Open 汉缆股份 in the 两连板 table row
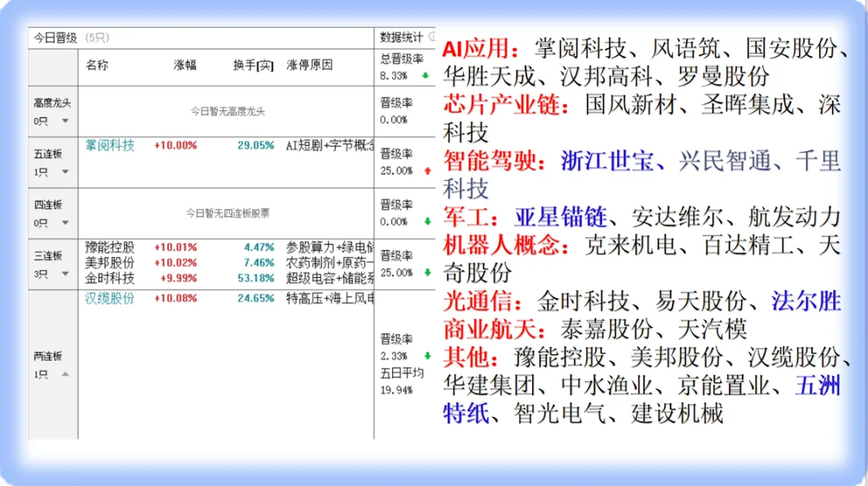The height and width of the screenshot is (486, 868). 109,298
